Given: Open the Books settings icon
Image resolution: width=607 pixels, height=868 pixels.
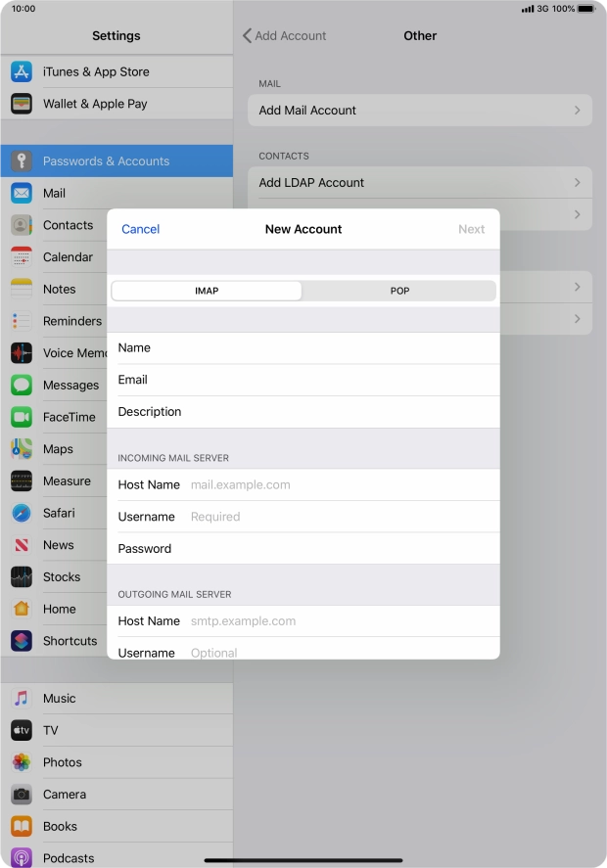Looking at the screenshot, I should (x=22, y=827).
